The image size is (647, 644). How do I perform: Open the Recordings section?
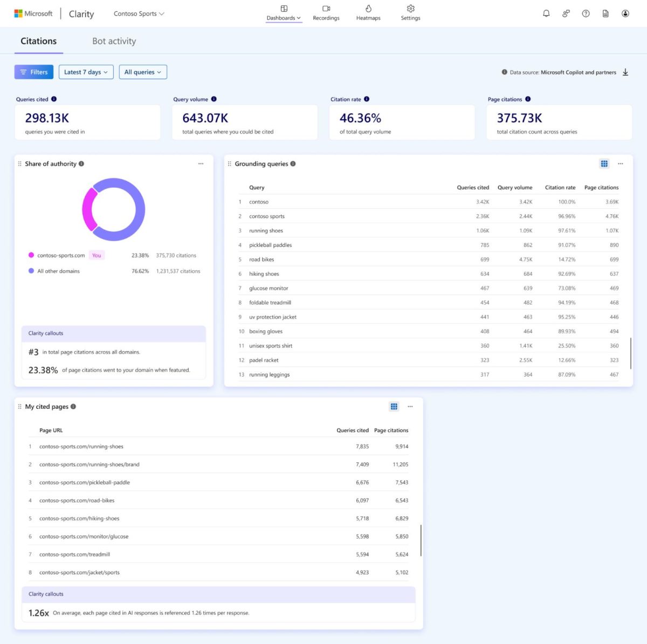click(x=326, y=13)
